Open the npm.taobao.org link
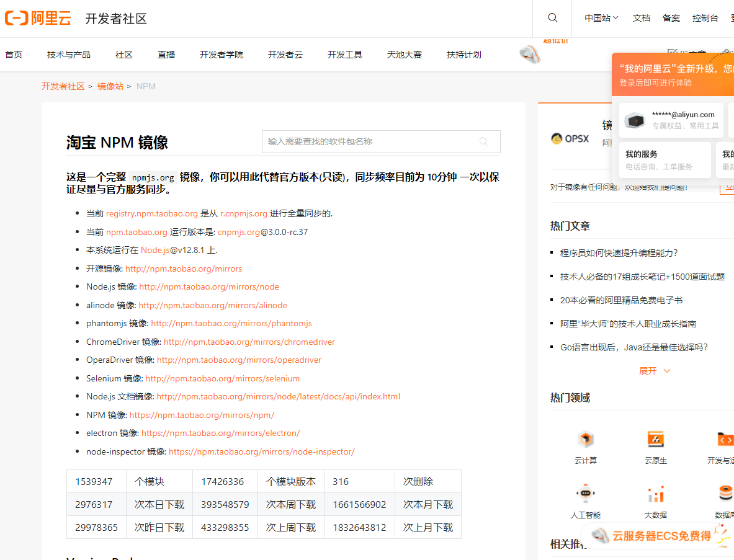The height and width of the screenshot is (560, 734). pos(137,232)
